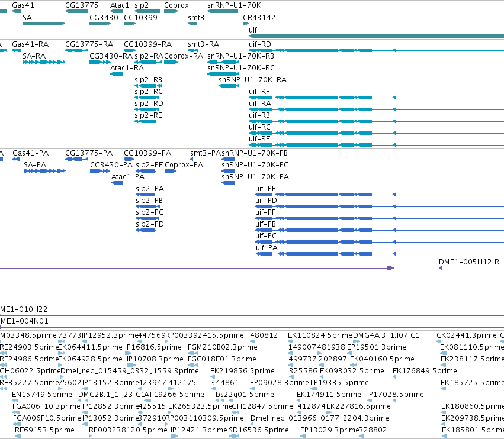This screenshot has height=439, width=504.
Task: Click CDS label uif-PE
Action: (266, 189)
